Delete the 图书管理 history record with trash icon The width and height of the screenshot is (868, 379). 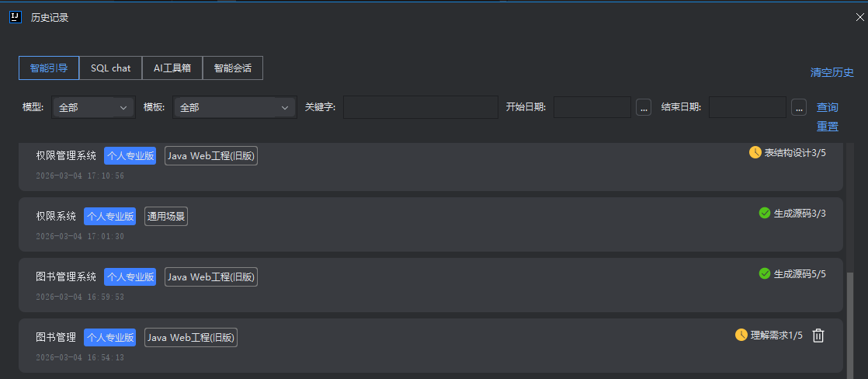point(818,336)
